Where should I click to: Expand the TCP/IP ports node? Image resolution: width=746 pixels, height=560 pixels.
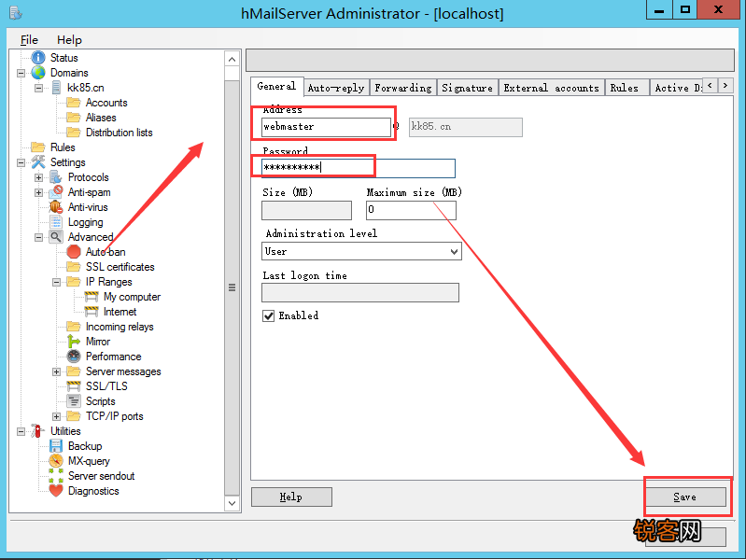tap(56, 416)
